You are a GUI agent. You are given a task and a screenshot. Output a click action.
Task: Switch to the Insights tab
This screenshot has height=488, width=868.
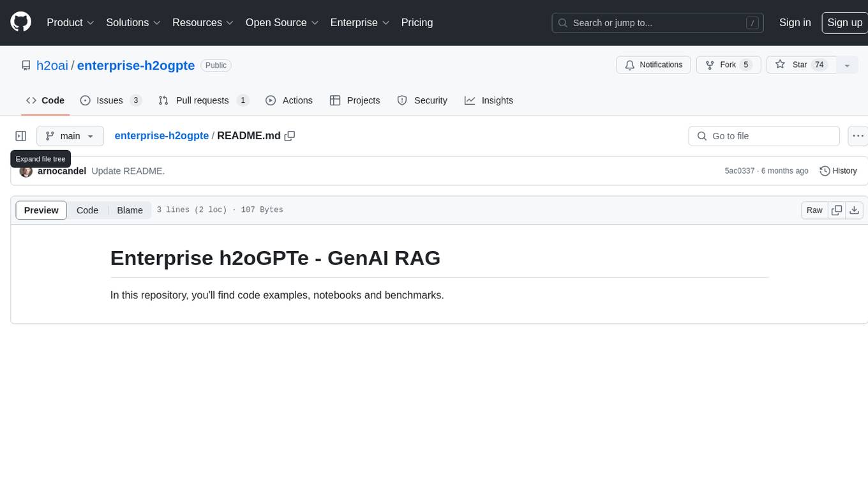point(488,100)
